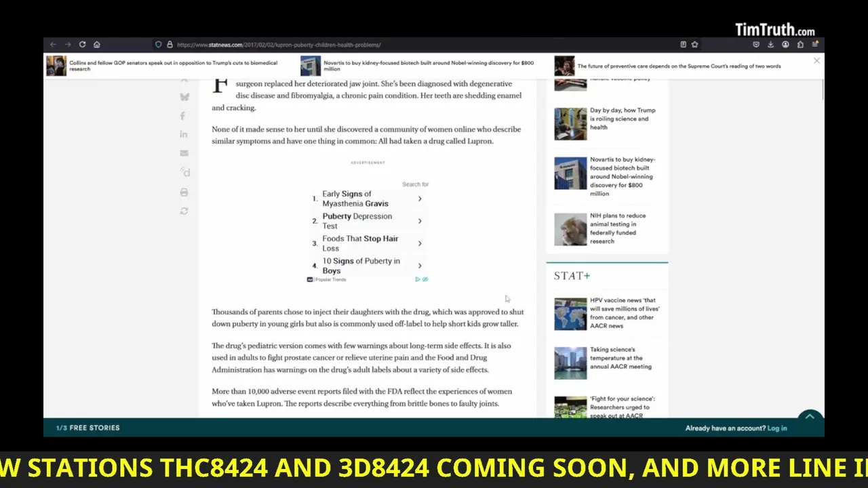
Task: Click 'Day by day' story thumbnail
Action: (x=570, y=124)
